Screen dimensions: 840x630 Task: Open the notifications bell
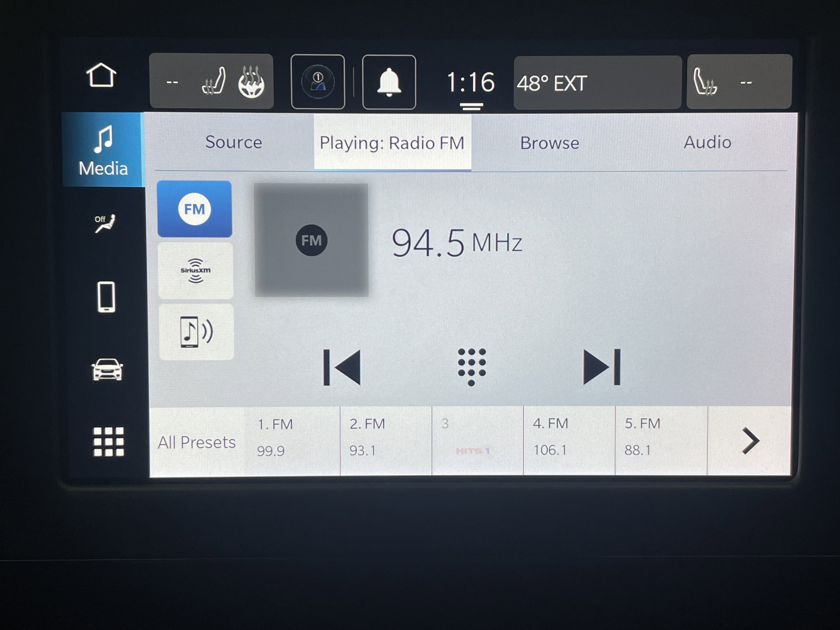[389, 82]
